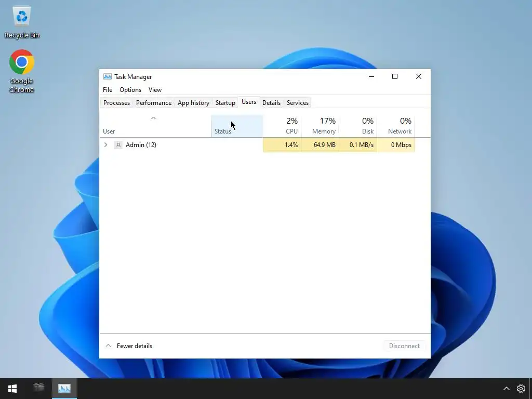Expand the Admin (12) user row
532x399 pixels.
click(106, 145)
